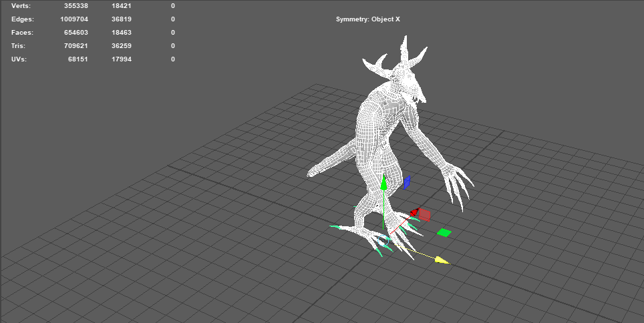Click the cyan highlighted toe claw at far left
This screenshot has width=644, height=323.
(x=334, y=227)
